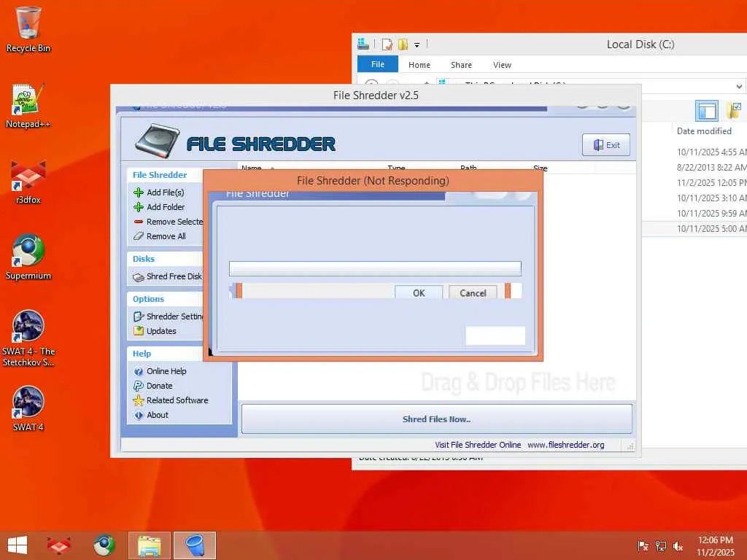The width and height of the screenshot is (747, 560).
Task: Click Supermium icon in the taskbar
Action: click(x=104, y=545)
